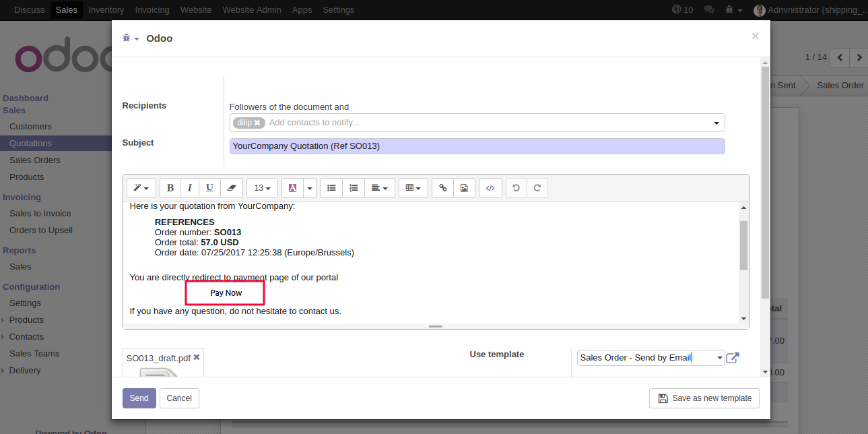Apply the recent font color button
This screenshot has width=868, height=434.
tap(293, 188)
